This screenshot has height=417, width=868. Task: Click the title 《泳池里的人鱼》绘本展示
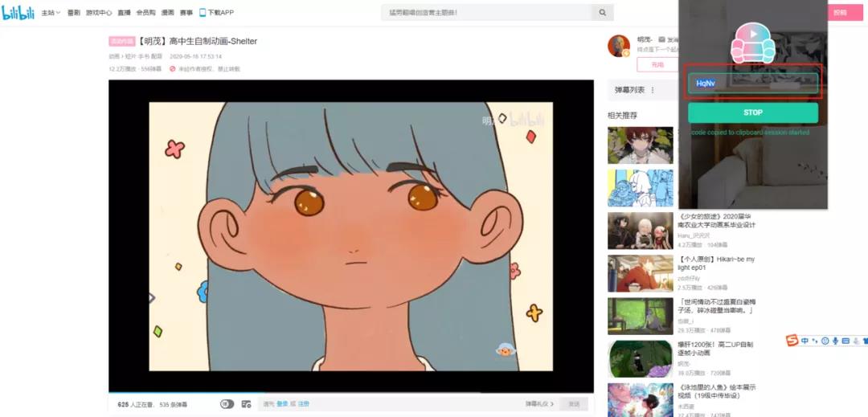pyautogui.click(x=717, y=391)
